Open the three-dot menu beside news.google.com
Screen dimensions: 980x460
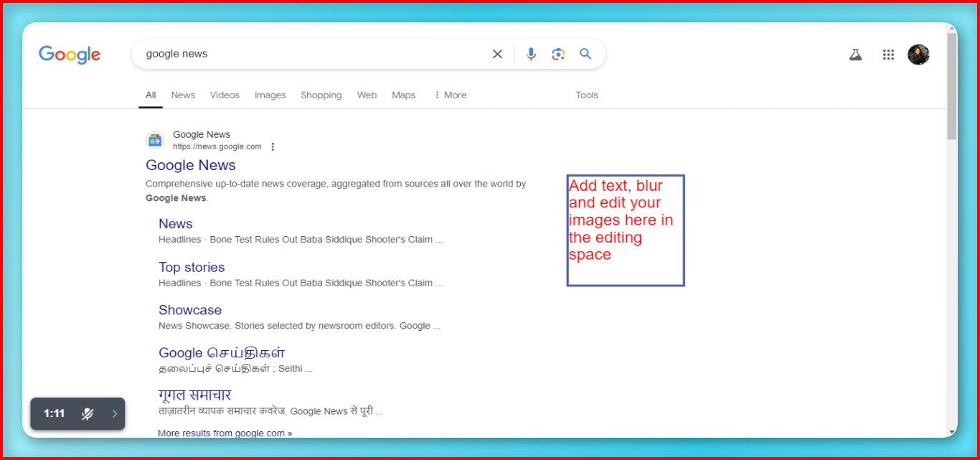point(273,147)
